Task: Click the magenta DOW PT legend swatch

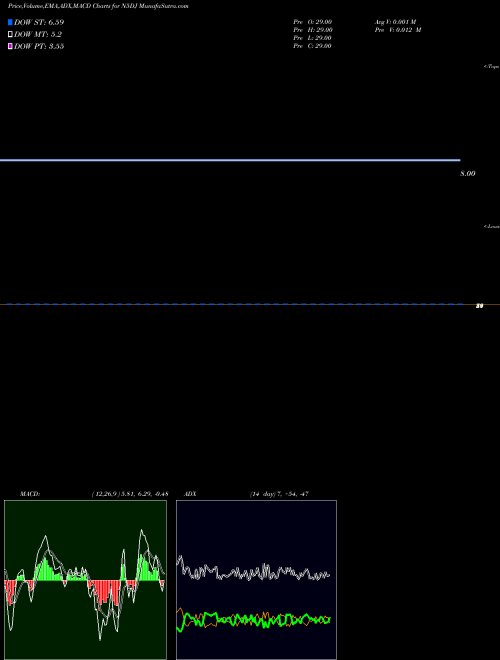Action: (x=10, y=46)
